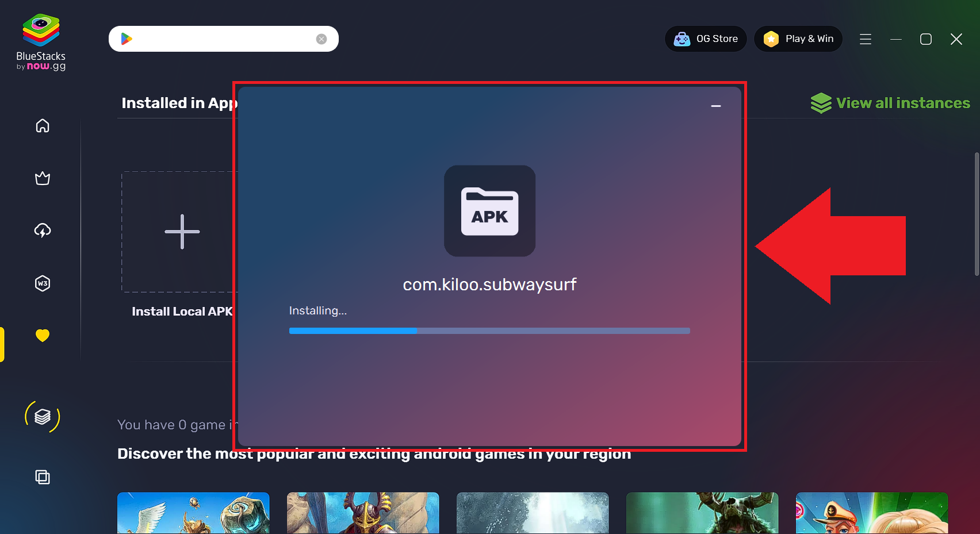The width and height of the screenshot is (980, 534).
Task: Open the multi-instance manager stack icon
Action: [x=43, y=417]
